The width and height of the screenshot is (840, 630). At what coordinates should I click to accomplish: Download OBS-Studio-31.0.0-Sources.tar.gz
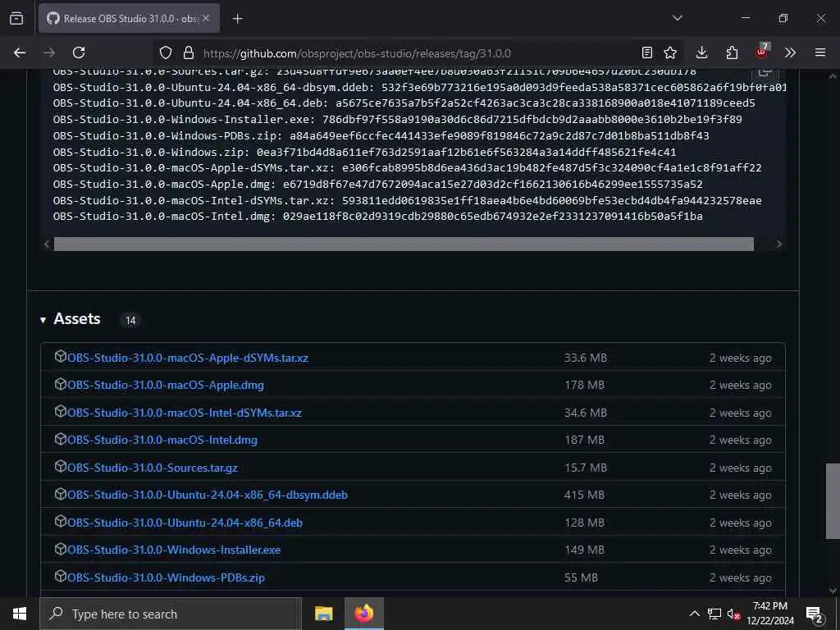click(x=152, y=468)
